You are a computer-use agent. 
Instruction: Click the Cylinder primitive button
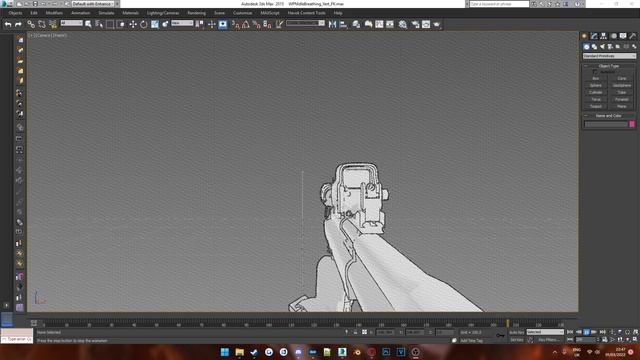596,92
